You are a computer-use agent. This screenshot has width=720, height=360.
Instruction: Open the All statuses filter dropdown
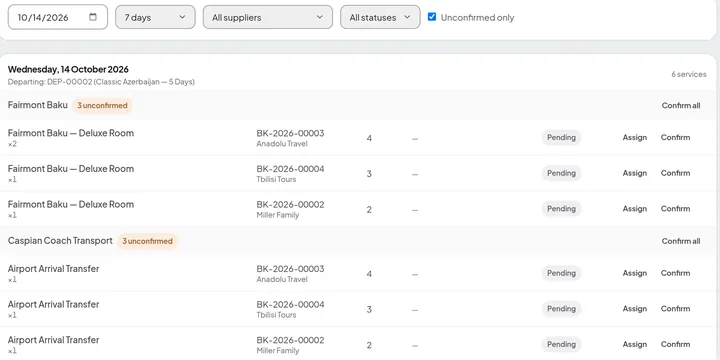pyautogui.click(x=380, y=17)
